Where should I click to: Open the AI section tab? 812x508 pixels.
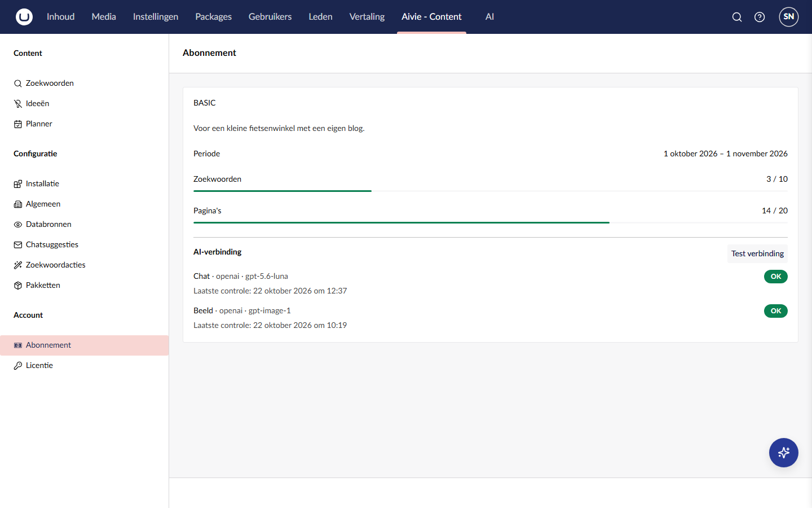(x=489, y=17)
